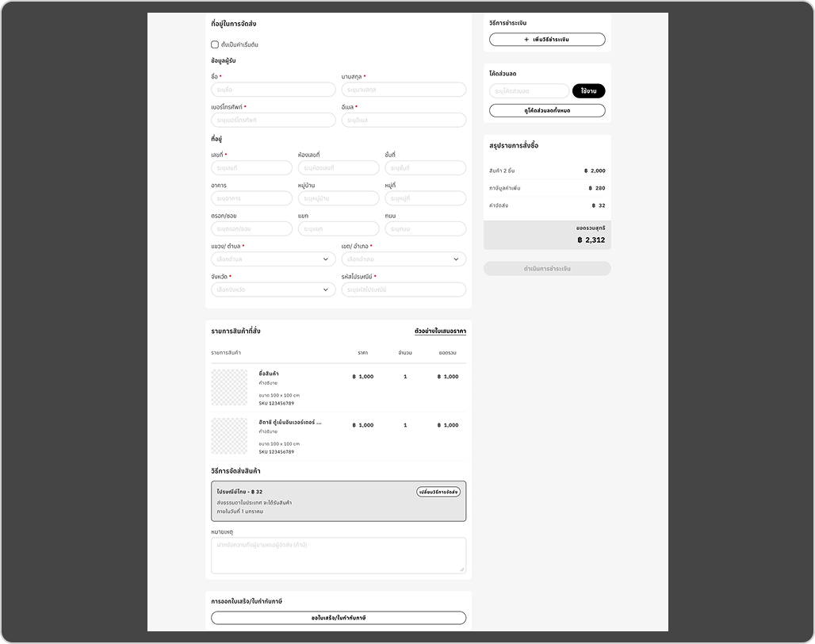815x644 pixels.
Task: Click the นามสกุล input field
Action: (403, 90)
